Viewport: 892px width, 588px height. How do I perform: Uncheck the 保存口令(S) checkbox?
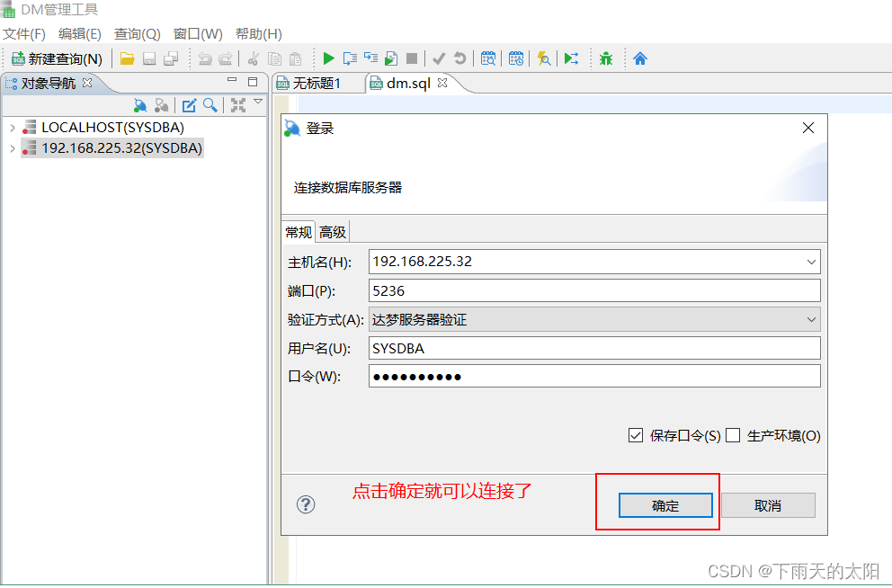(x=636, y=435)
